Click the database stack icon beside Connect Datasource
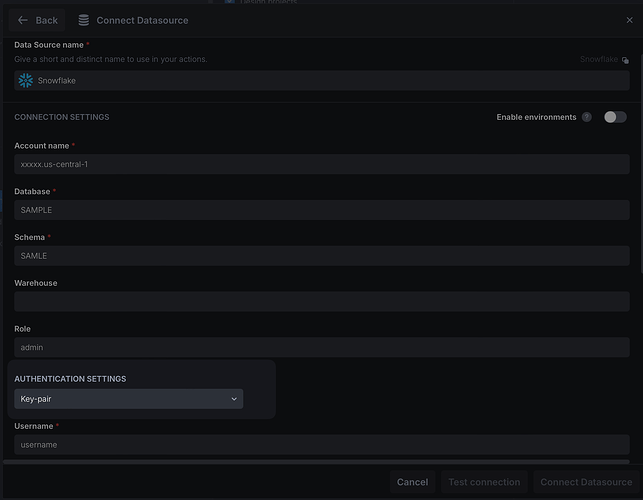 click(x=84, y=20)
